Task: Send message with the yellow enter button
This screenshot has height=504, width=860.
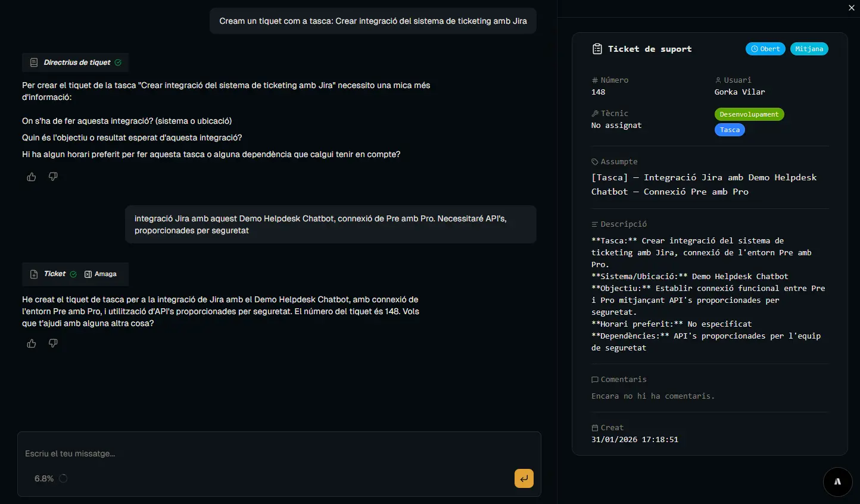Action: click(524, 478)
